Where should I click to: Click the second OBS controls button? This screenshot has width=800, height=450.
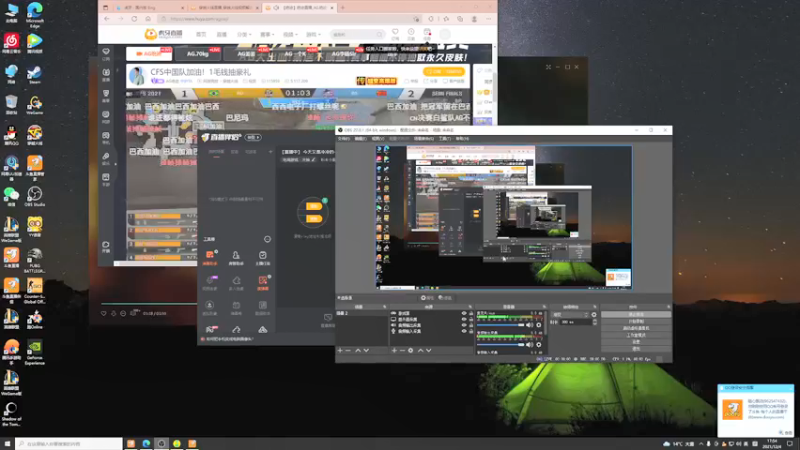[x=636, y=321]
